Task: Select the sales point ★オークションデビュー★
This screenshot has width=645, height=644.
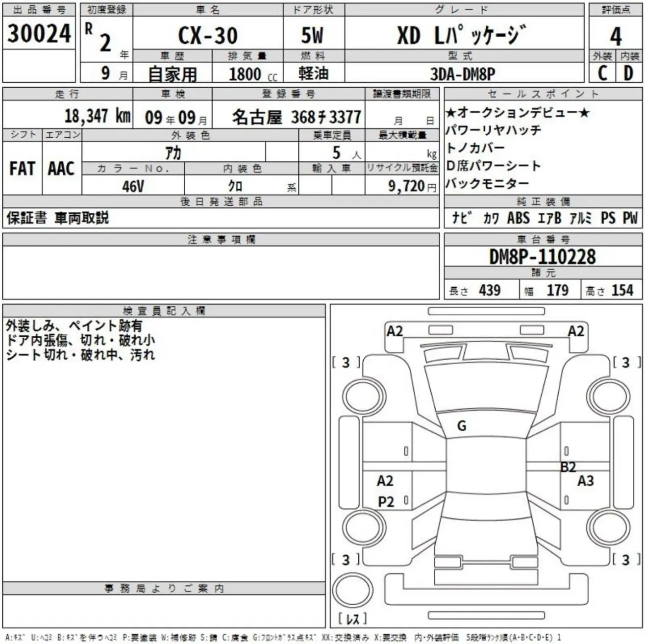Action: (x=518, y=113)
